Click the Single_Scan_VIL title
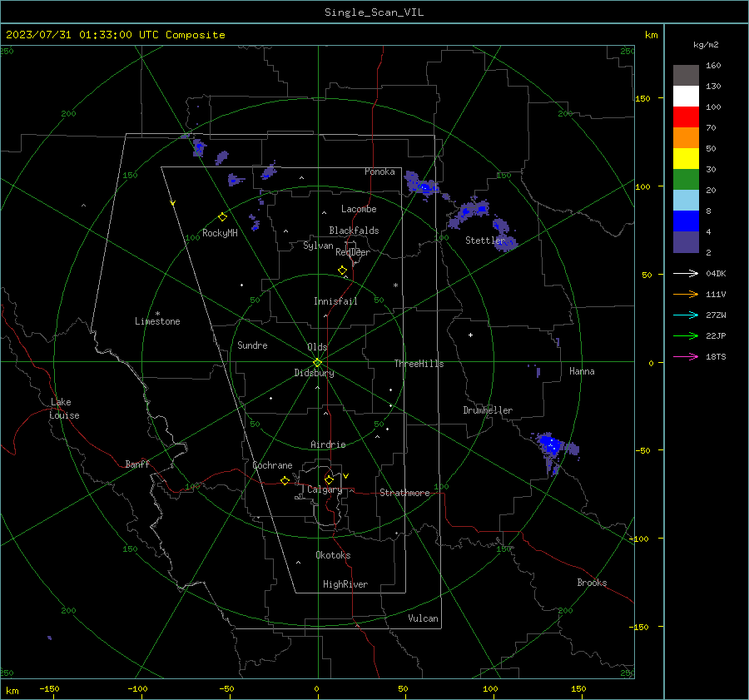This screenshot has width=749, height=700. 374,12
